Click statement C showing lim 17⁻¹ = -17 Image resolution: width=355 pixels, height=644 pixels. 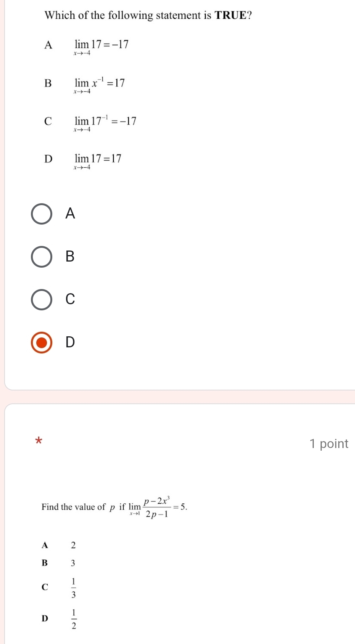pyautogui.click(x=90, y=123)
